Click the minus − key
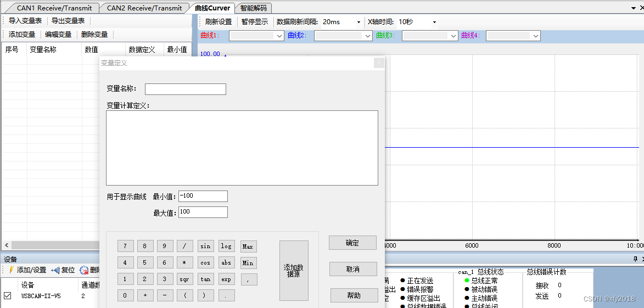The width and height of the screenshot is (644, 308). 165,295
